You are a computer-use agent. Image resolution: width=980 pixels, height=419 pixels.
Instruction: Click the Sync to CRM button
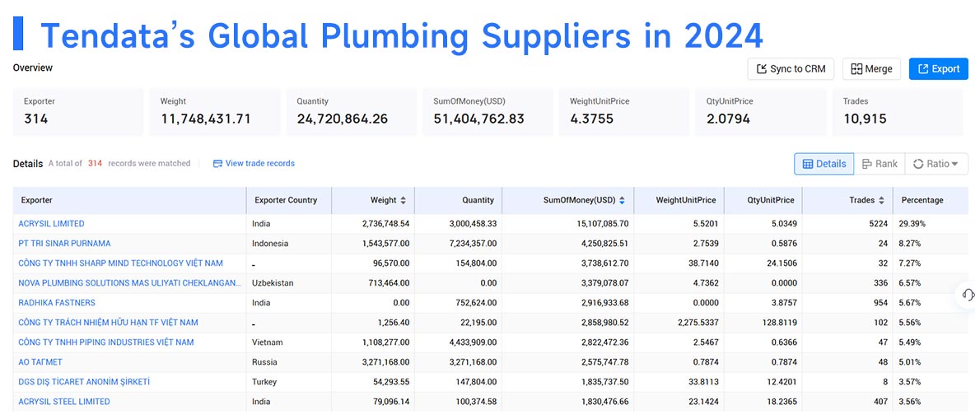790,68
